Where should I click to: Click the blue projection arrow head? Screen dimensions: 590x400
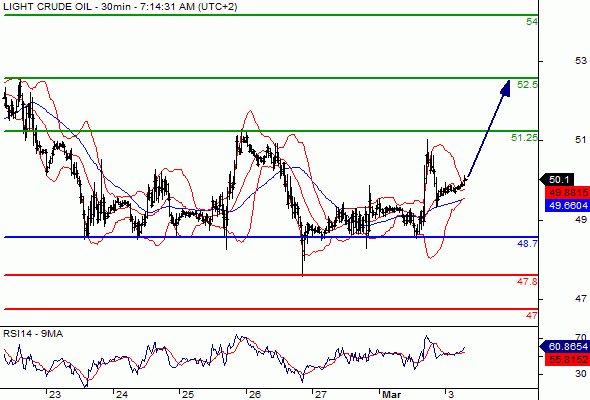pyautogui.click(x=506, y=88)
